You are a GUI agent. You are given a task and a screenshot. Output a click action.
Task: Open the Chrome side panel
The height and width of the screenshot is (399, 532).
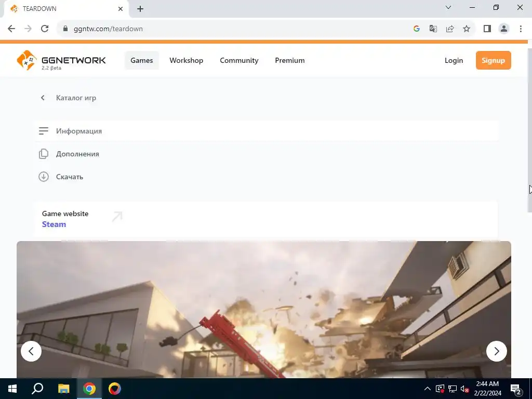coord(487,29)
